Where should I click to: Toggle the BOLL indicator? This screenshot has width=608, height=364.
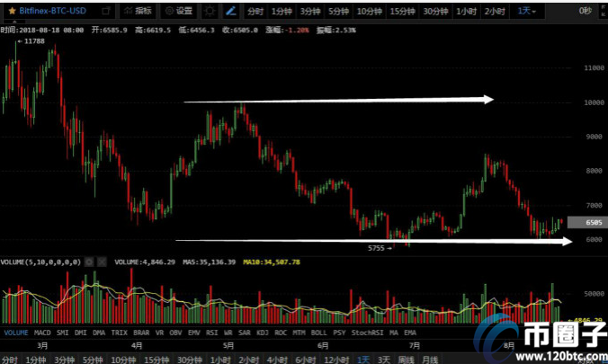coord(318,333)
